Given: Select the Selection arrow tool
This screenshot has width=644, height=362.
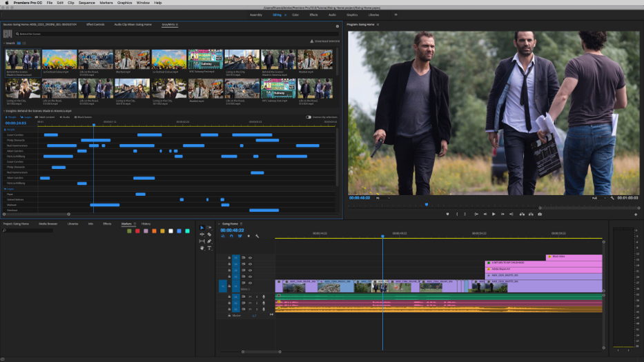Looking at the screenshot, I should [x=202, y=228].
